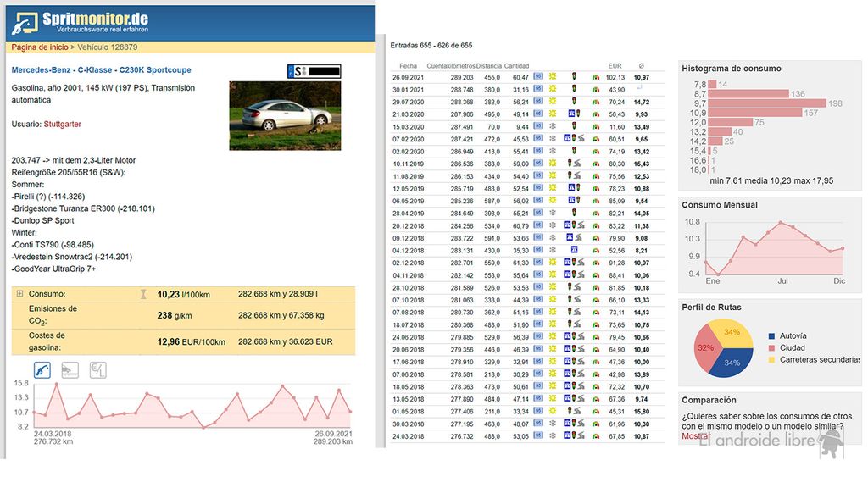The image size is (868, 488).
Task: Click the German license plate image
Action: click(314, 71)
